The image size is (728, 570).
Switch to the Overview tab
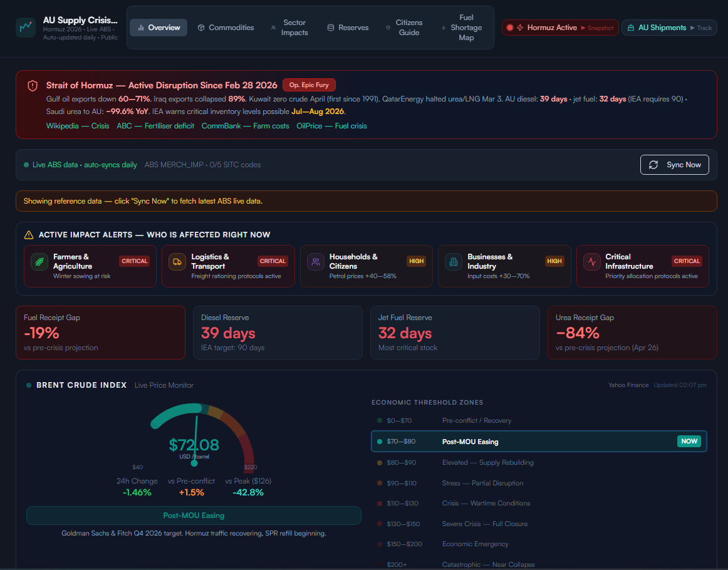pyautogui.click(x=159, y=28)
